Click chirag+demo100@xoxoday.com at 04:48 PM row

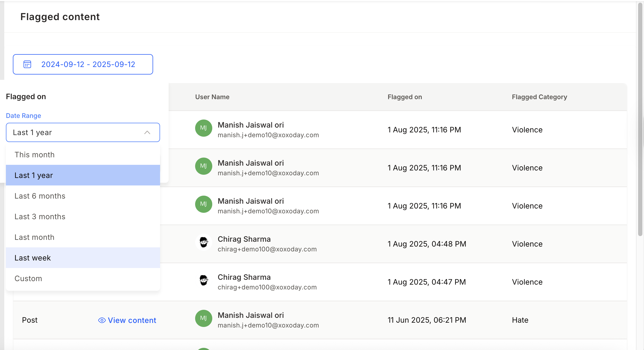267,249
